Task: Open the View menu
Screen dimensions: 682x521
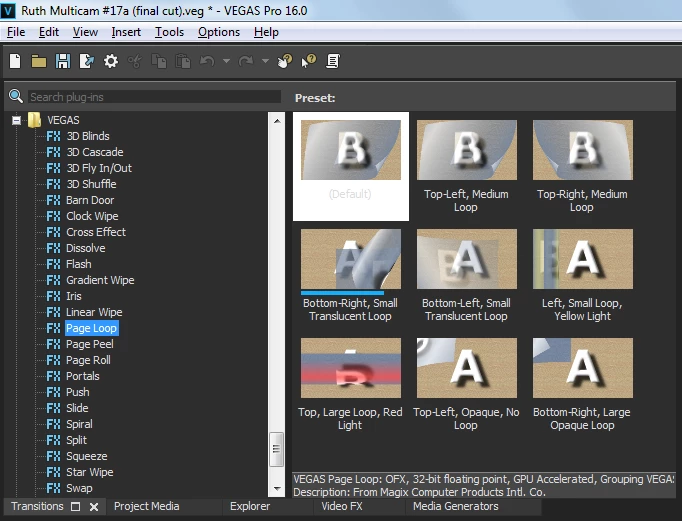Action: (85, 32)
